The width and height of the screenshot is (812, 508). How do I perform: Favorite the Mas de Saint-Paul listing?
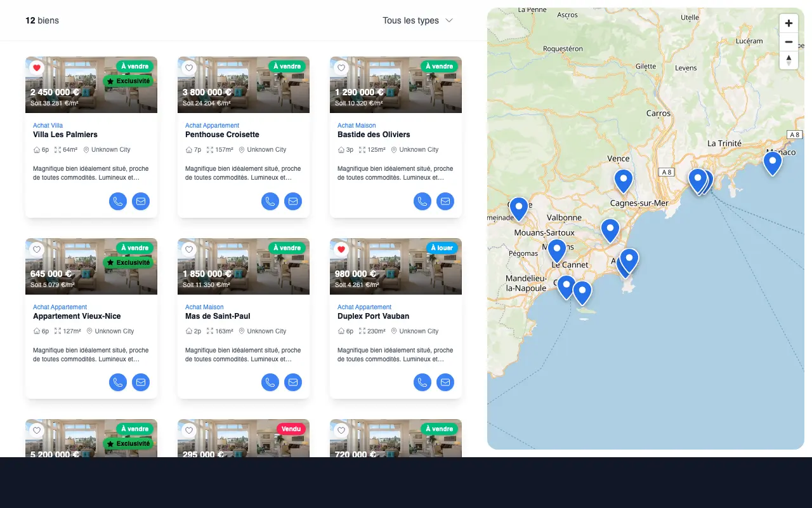coord(189,250)
